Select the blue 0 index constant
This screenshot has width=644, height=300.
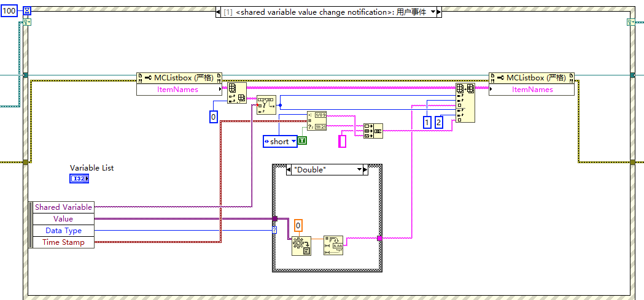pos(213,117)
